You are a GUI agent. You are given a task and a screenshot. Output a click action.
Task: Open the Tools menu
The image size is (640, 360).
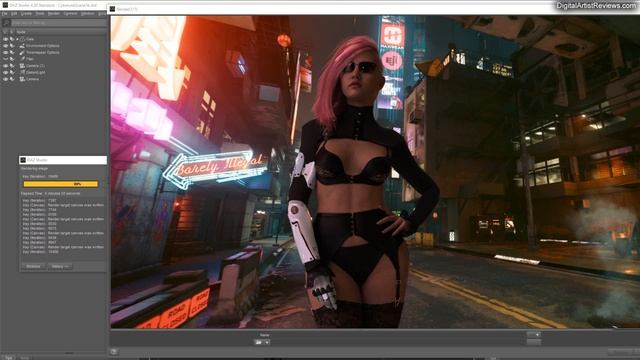click(40, 13)
